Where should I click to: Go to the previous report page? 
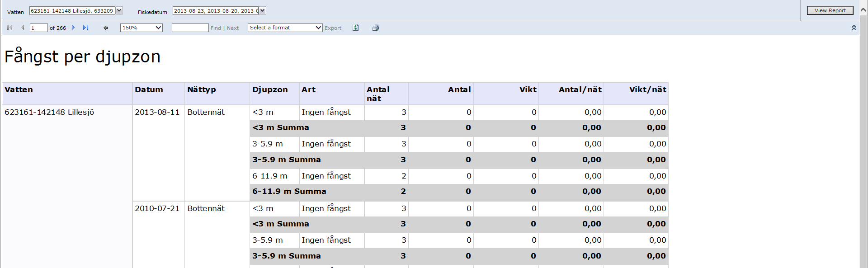point(23,28)
